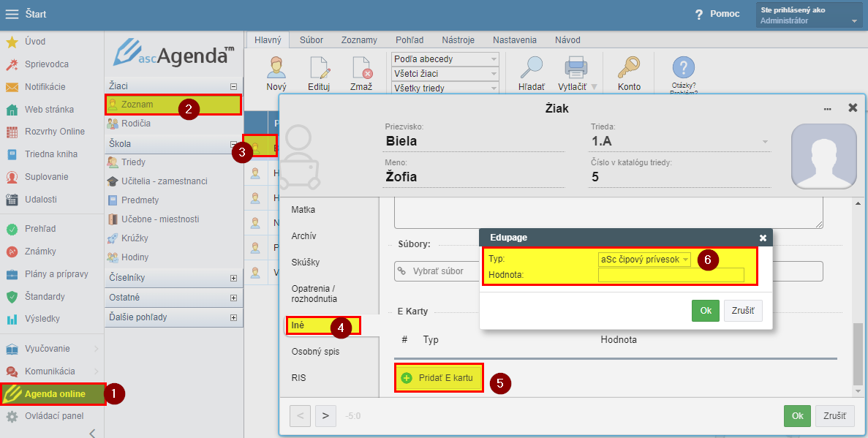Expand the Ostatné section
The image size is (868, 438).
click(x=233, y=298)
